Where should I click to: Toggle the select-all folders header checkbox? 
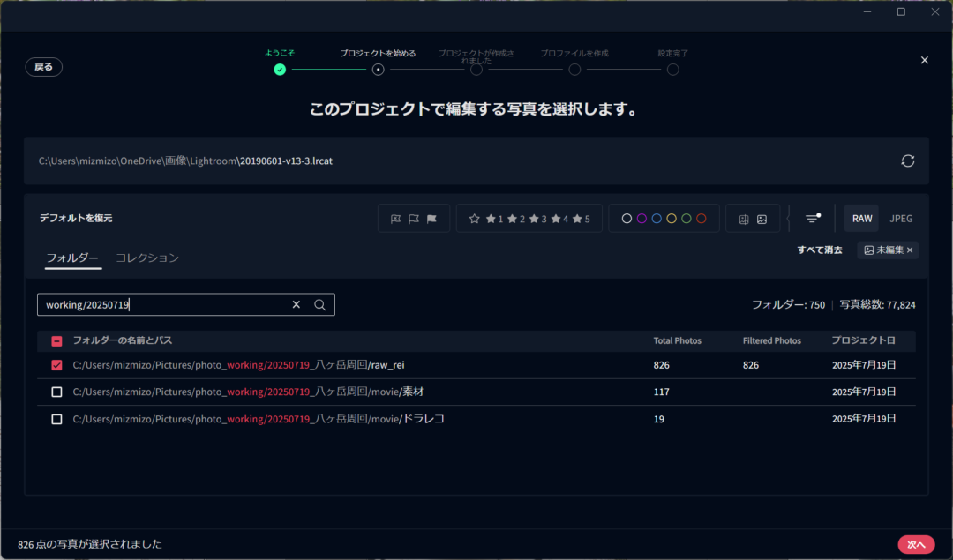click(56, 341)
